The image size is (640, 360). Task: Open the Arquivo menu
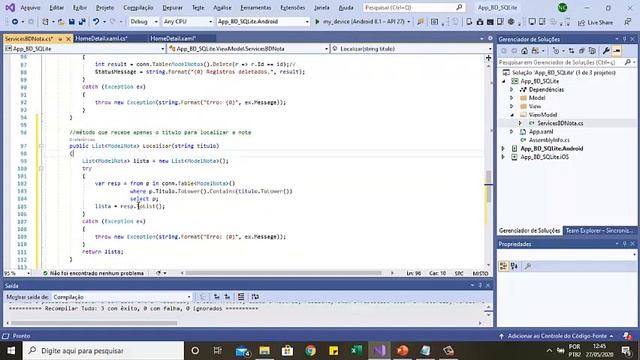click(x=30, y=8)
